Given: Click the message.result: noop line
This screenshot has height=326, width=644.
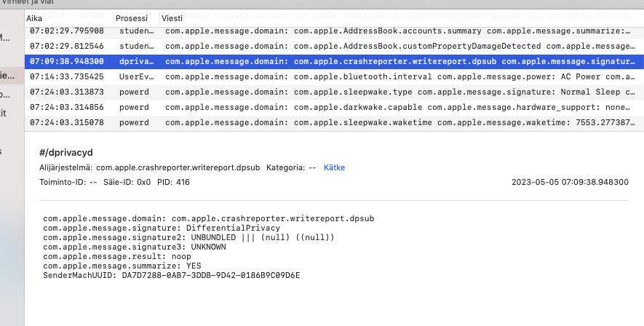Looking at the screenshot, I should (117, 257).
